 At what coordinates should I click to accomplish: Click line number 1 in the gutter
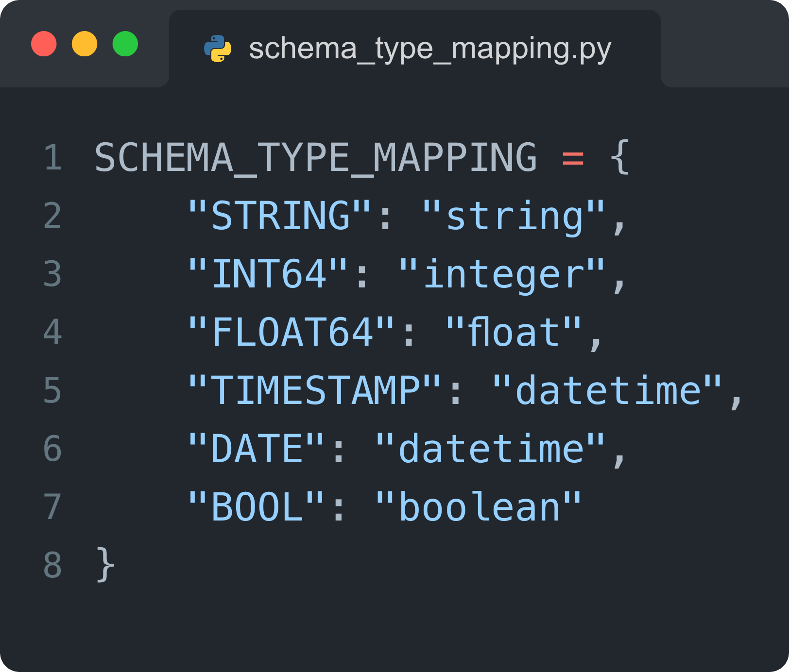53,158
